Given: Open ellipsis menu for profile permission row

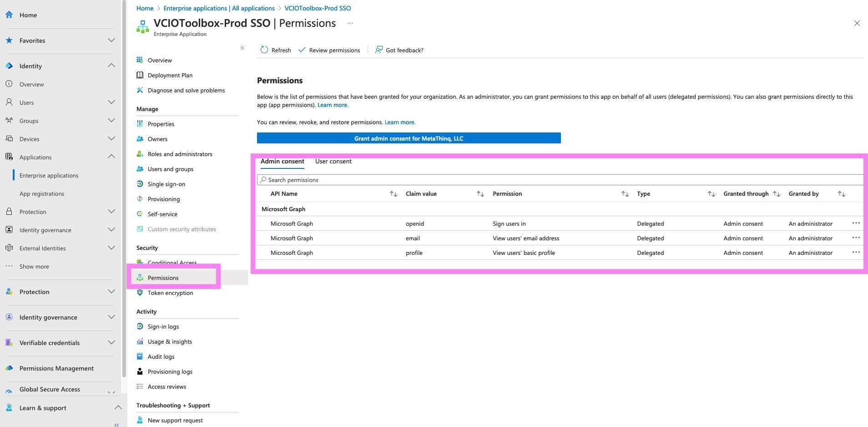Looking at the screenshot, I should (x=856, y=252).
